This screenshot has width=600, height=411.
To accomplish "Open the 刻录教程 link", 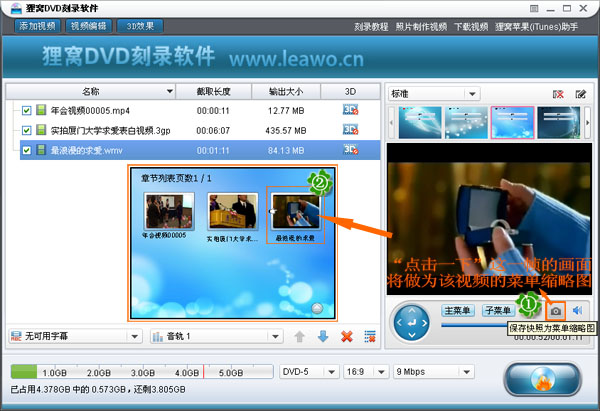I will 371,27.
